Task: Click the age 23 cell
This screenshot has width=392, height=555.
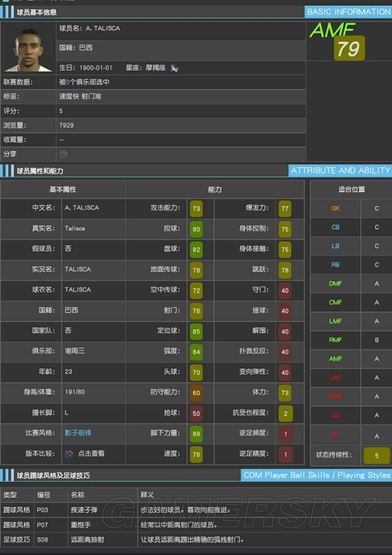Action: point(94,372)
